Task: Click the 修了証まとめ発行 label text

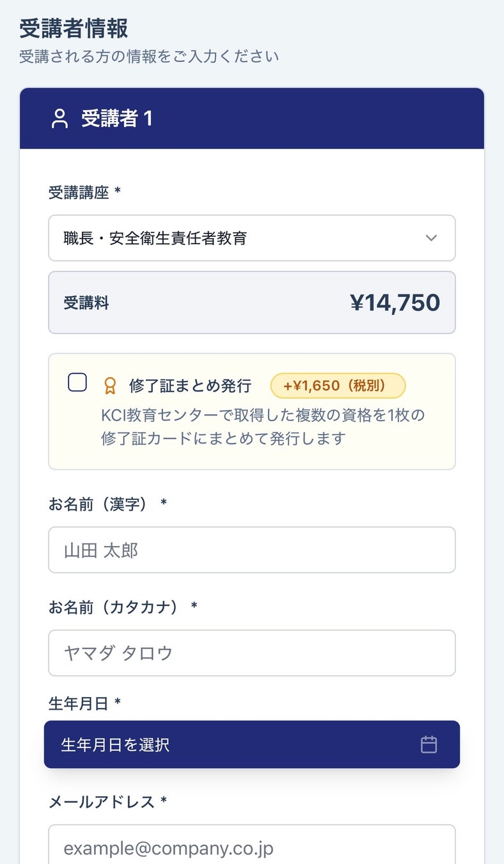Action: click(x=190, y=386)
